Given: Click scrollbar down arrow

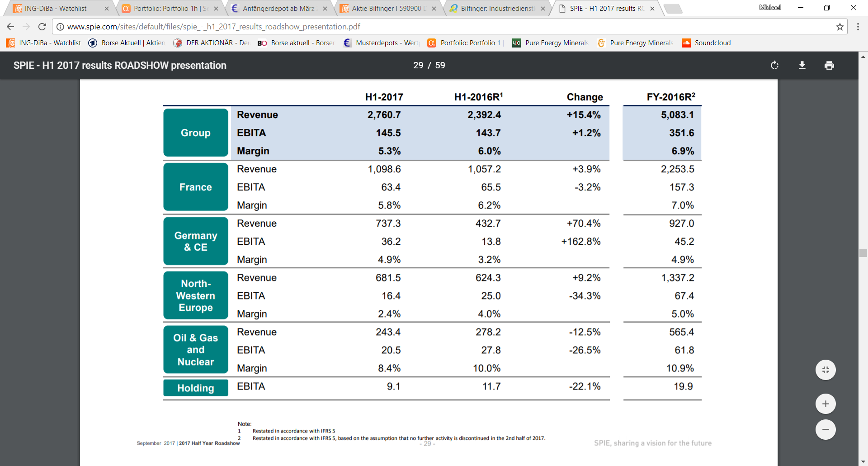Looking at the screenshot, I should 863,461.
